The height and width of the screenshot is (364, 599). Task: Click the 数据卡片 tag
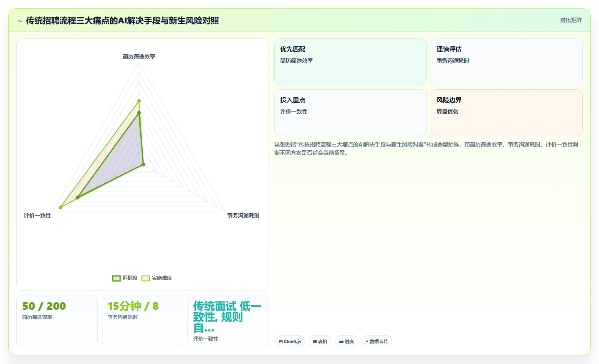tap(377, 341)
